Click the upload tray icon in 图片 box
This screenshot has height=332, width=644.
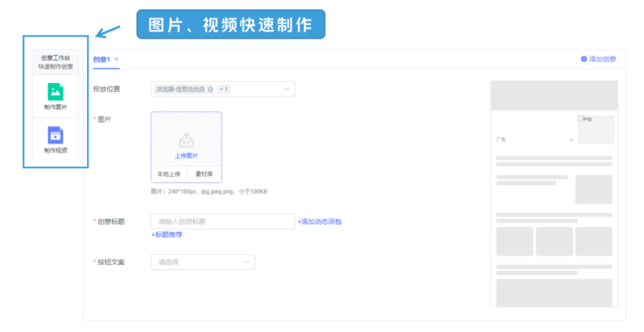pyautogui.click(x=186, y=140)
